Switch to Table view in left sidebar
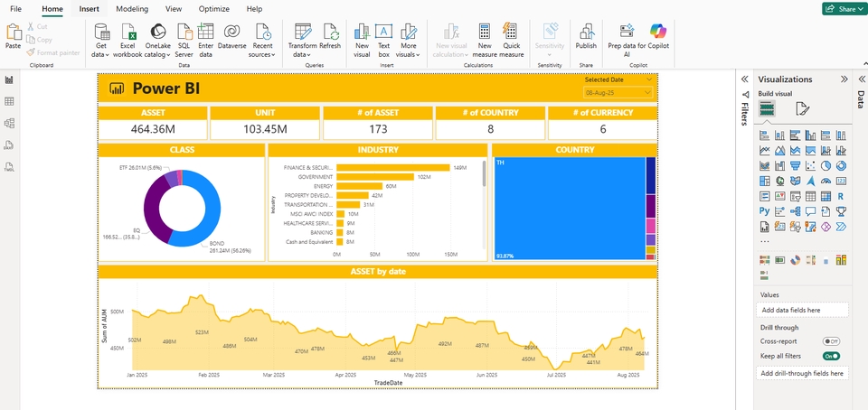868x410 pixels. click(x=9, y=101)
